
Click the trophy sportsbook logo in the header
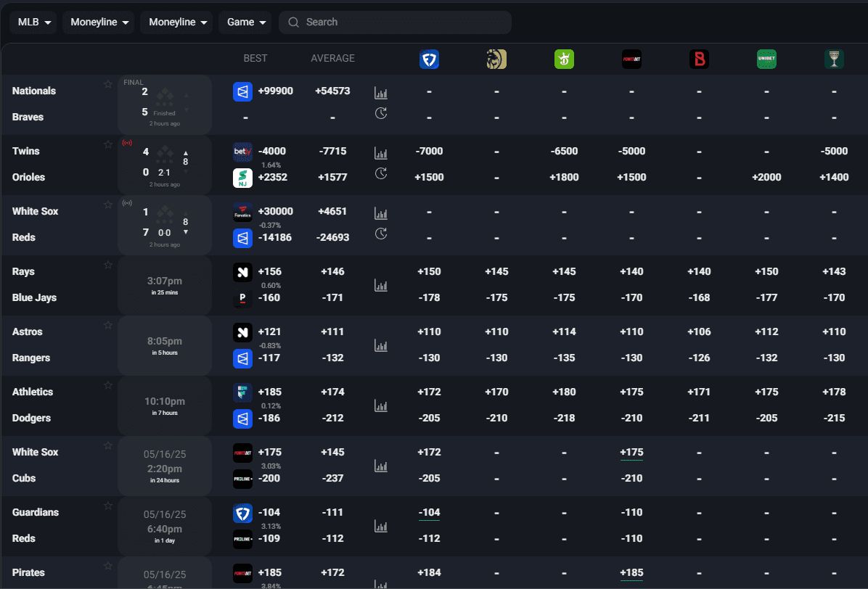tap(834, 60)
